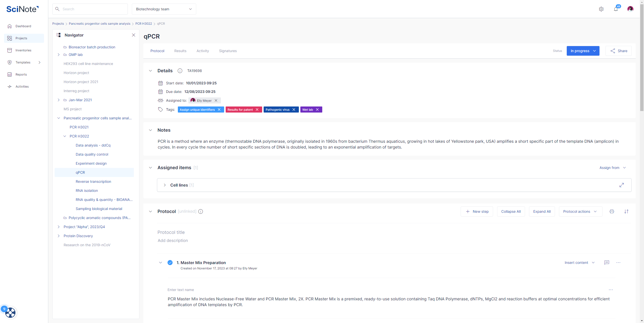The image size is (644, 323).
Task: Click the reorder/sort icon in Protocol toolbar
Action: point(626,211)
